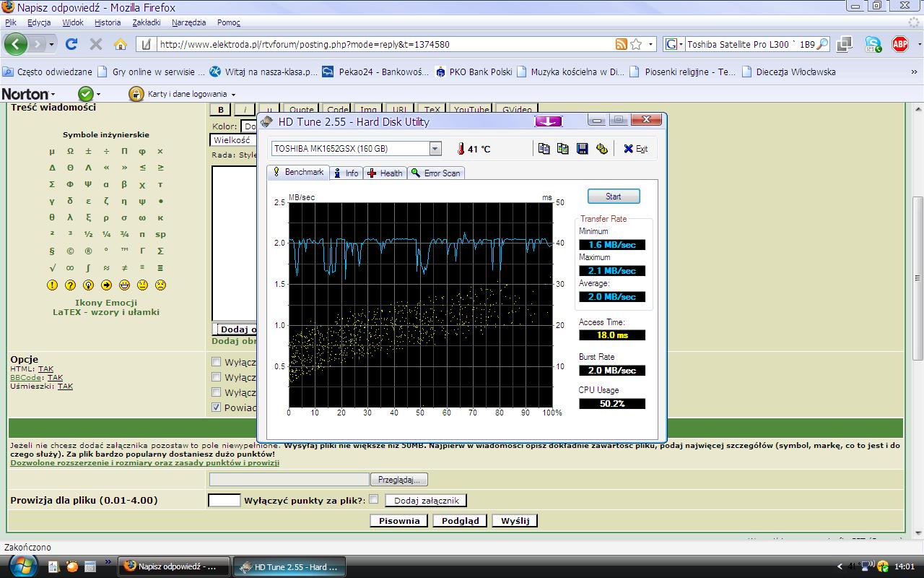Exit HD Tune via Exit button
The image size is (924, 578).
click(636, 149)
